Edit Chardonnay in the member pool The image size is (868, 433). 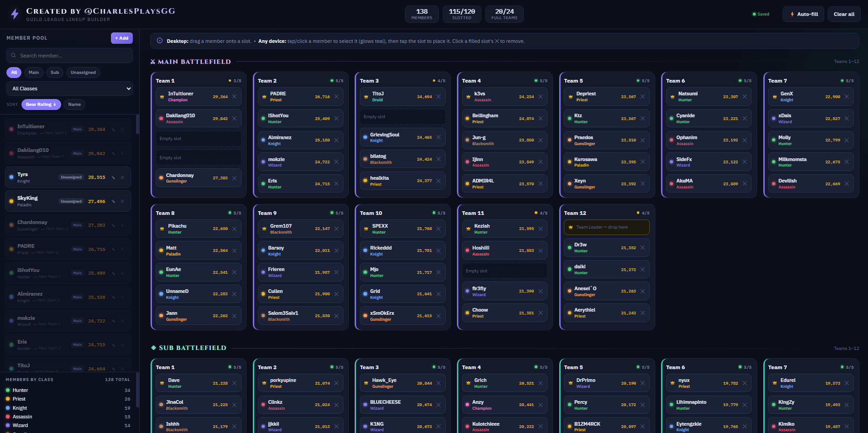point(113,225)
